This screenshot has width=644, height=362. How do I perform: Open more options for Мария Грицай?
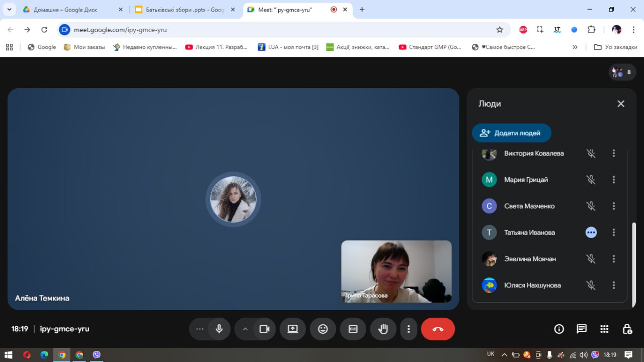tap(613, 180)
